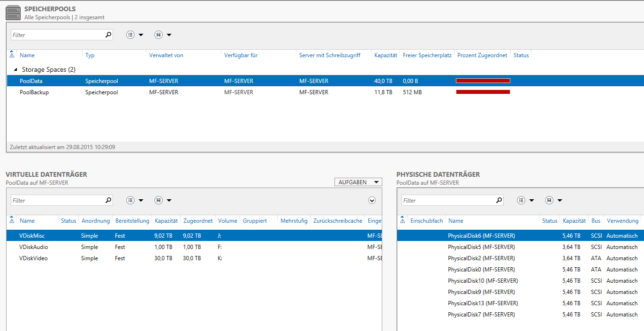This screenshot has height=331, width=644.
Task: Click PoolBackup allocation percentage bar
Action: 483,92
